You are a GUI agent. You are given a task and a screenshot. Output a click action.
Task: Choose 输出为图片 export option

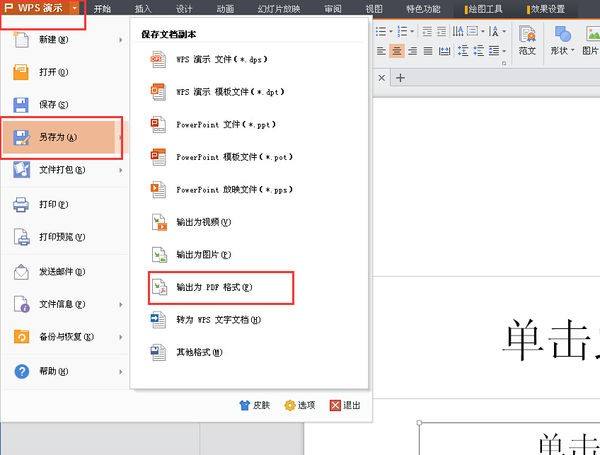(191, 255)
